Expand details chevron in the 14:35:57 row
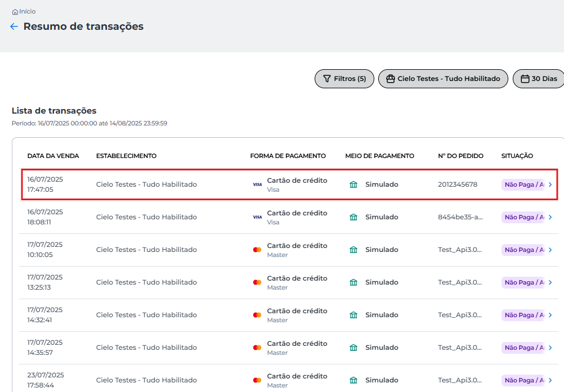Image resolution: width=564 pixels, height=392 pixels. (x=550, y=348)
